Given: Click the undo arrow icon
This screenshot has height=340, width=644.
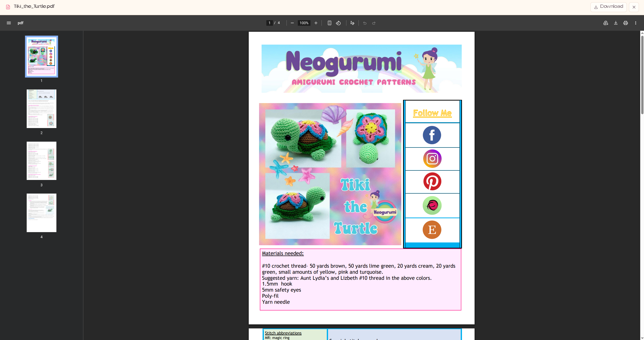Looking at the screenshot, I should tap(365, 23).
